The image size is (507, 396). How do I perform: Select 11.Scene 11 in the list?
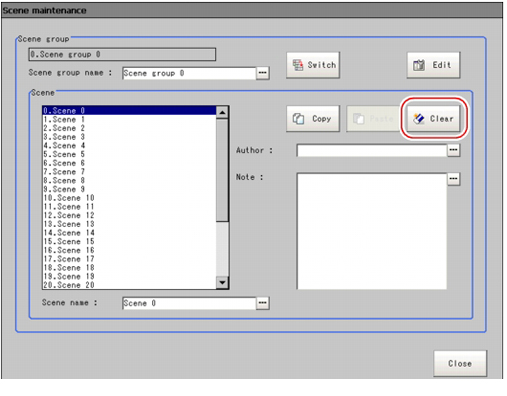pyautogui.click(x=129, y=206)
